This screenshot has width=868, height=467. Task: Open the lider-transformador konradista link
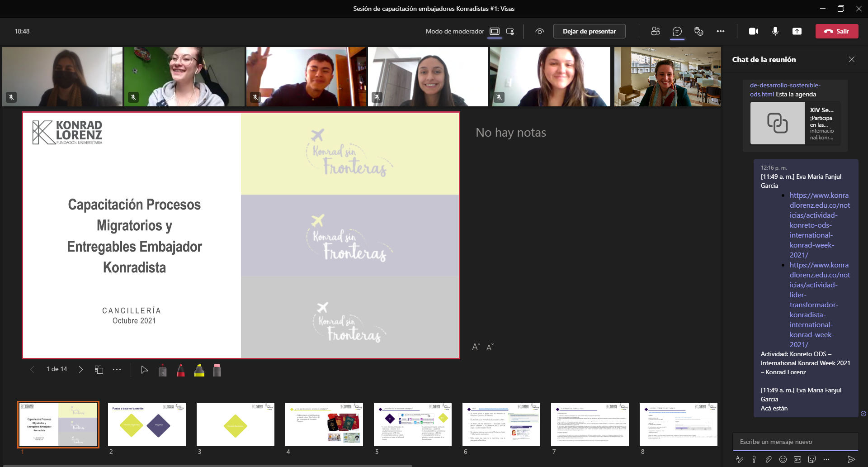pyautogui.click(x=820, y=305)
